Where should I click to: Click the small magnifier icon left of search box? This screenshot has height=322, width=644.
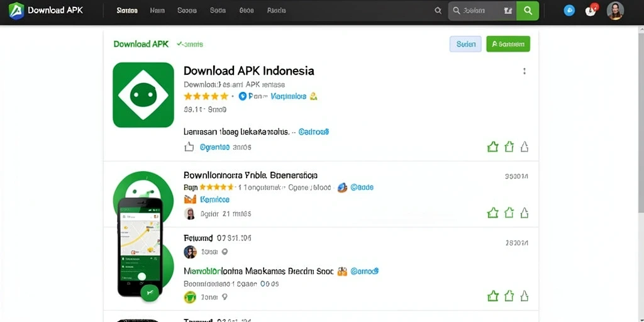pos(438,11)
